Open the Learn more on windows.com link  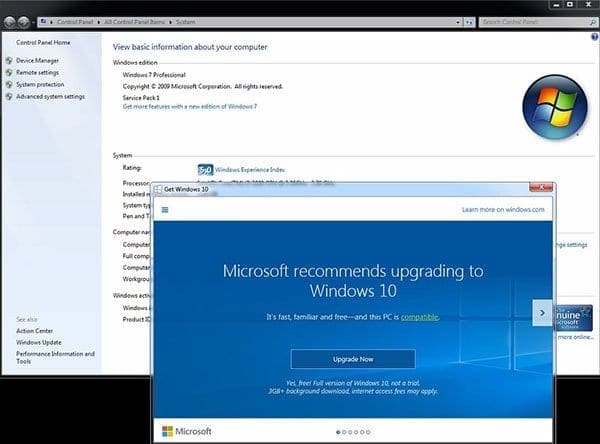[503, 210]
